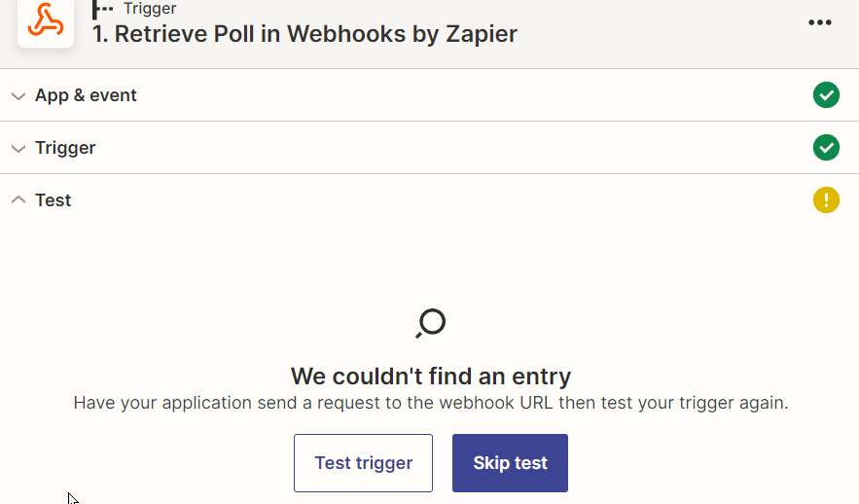
Task: Collapse the Test section chevron
Action: tap(18, 199)
